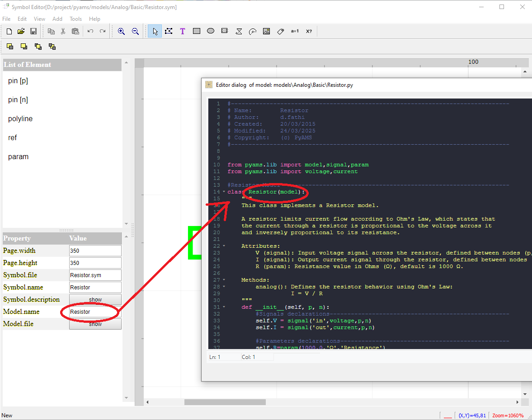Edit the Symbol.file field
This screenshot has width=532, height=420.
coord(95,275)
